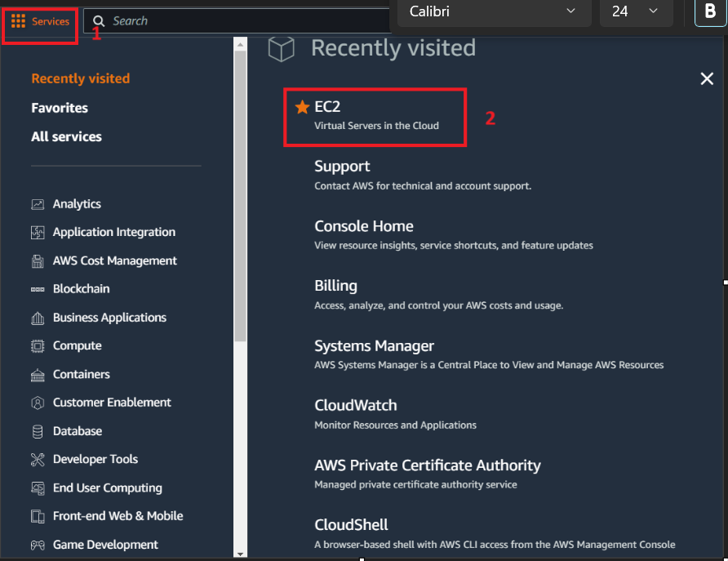Viewport: 728px width, 561px height.
Task: Click the Application Integration icon
Action: tap(38, 232)
